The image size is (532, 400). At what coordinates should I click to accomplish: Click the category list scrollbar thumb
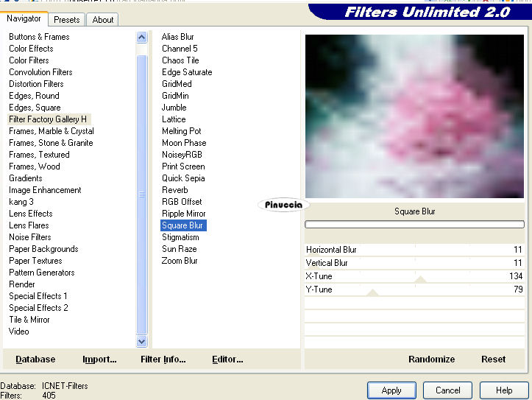141,194
